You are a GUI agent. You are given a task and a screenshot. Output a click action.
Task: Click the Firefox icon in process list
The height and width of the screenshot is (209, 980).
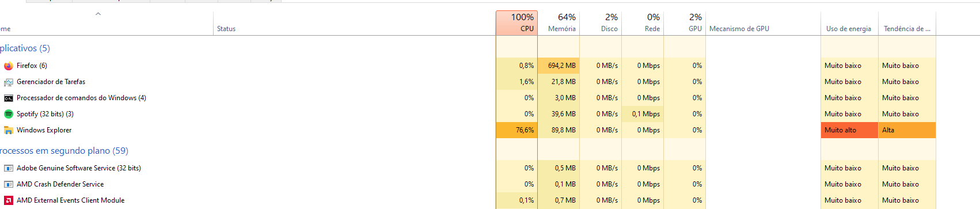coord(9,66)
